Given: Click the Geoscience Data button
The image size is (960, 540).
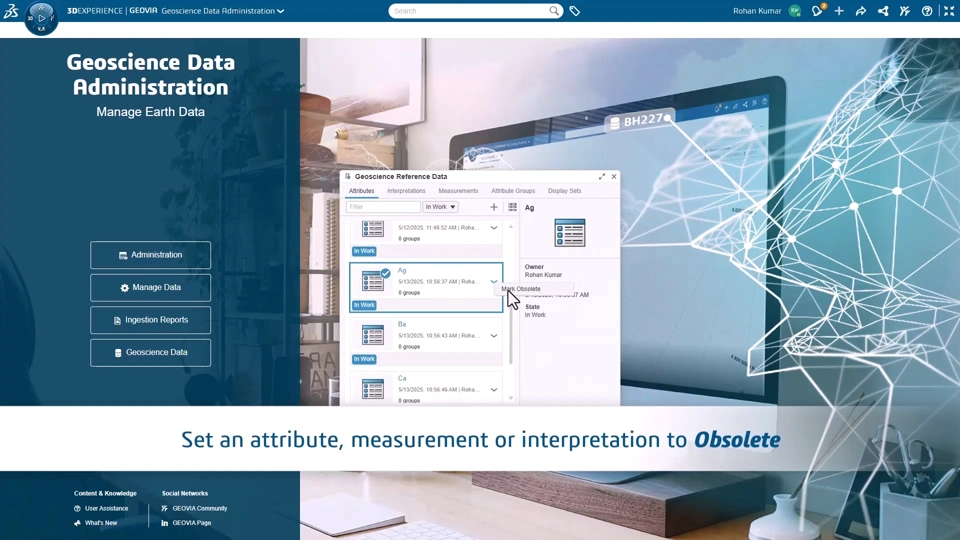Looking at the screenshot, I should (151, 353).
